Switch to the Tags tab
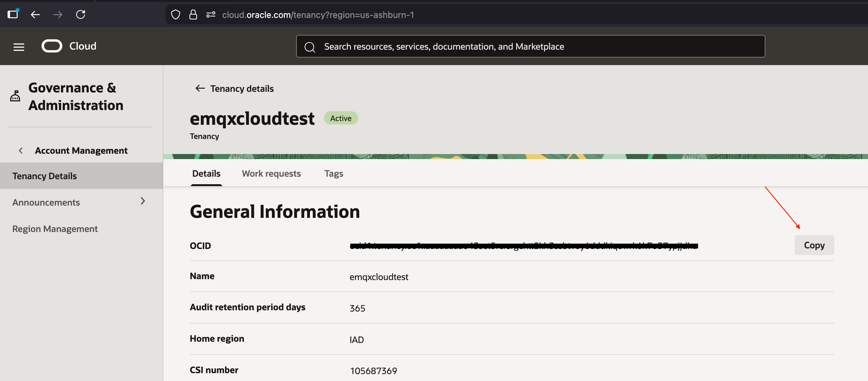 334,174
